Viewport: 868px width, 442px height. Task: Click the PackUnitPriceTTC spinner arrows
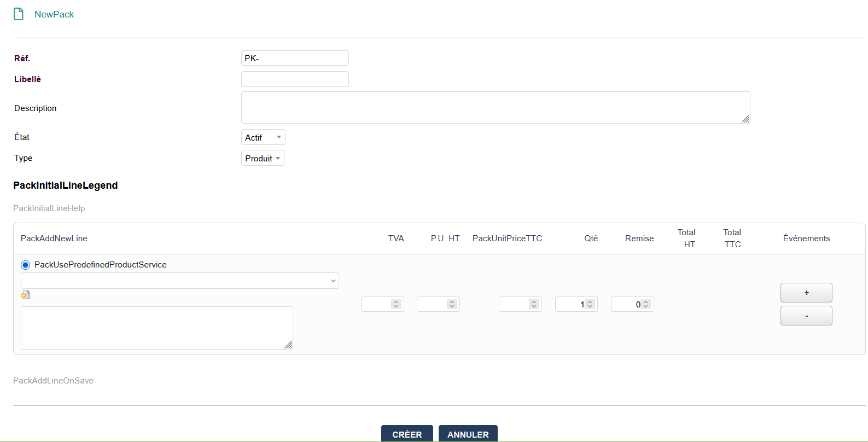click(x=534, y=304)
